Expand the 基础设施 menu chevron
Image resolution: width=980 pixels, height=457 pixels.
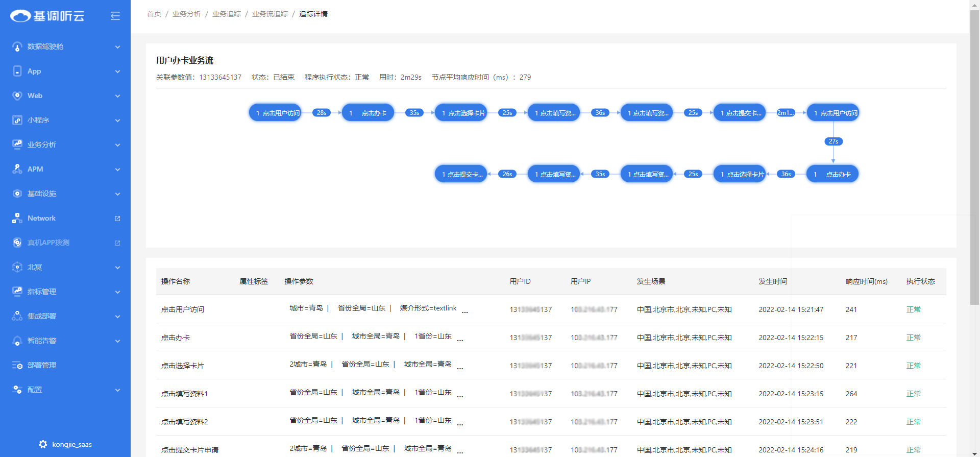117,194
